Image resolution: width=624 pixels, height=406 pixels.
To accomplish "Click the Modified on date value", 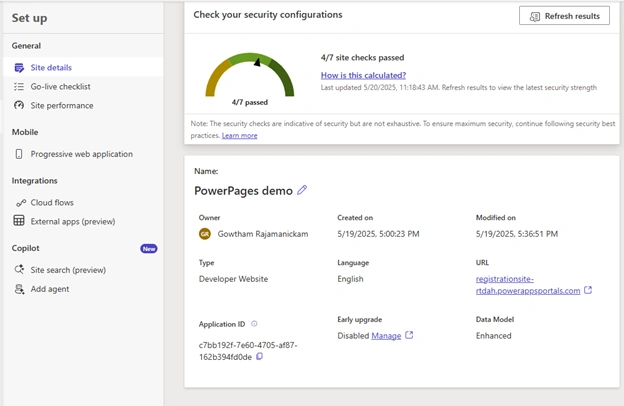I will [517, 234].
